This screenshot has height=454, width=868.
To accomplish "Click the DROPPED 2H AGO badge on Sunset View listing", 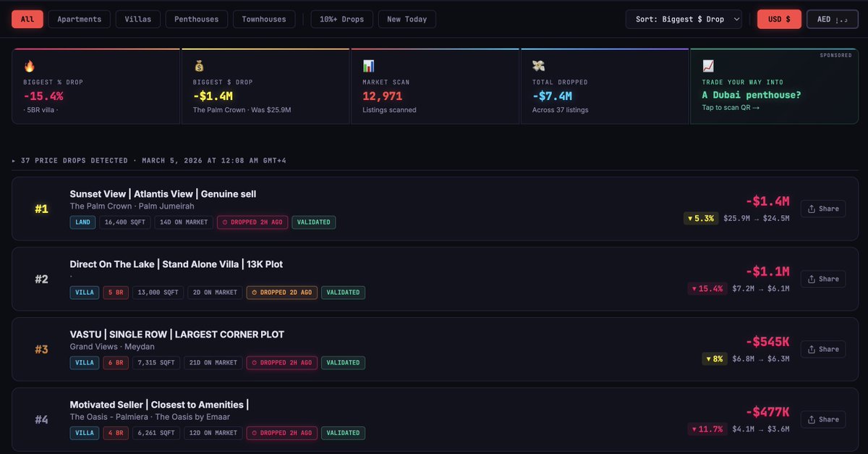I will click(252, 222).
